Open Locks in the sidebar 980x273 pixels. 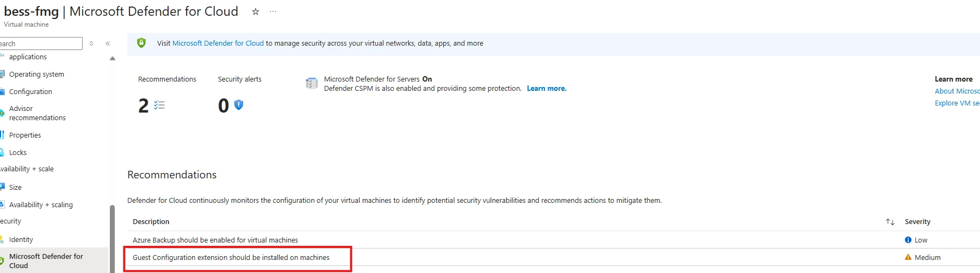18,152
